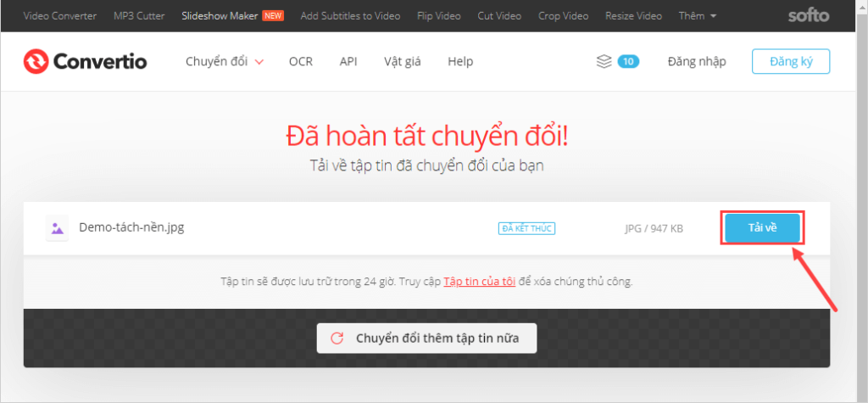Click the refresh icon on convert more button

tap(337, 339)
